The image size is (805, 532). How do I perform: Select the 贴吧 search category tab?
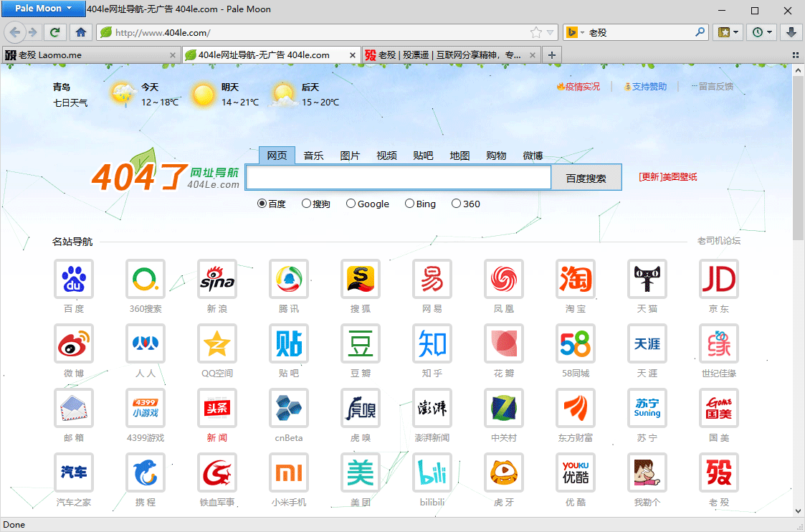pyautogui.click(x=423, y=156)
